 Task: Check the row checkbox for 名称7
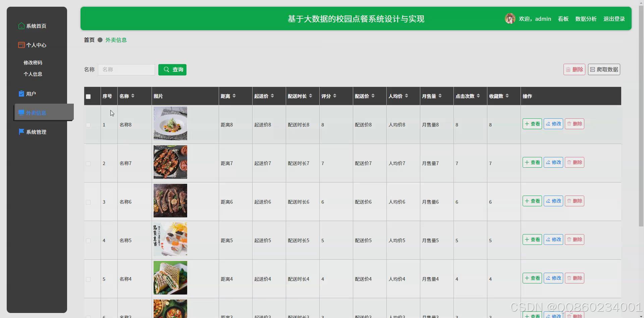point(88,164)
